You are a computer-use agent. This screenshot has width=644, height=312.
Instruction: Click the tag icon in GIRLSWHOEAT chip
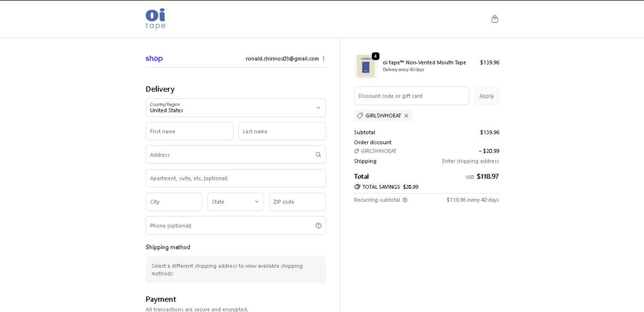(360, 115)
